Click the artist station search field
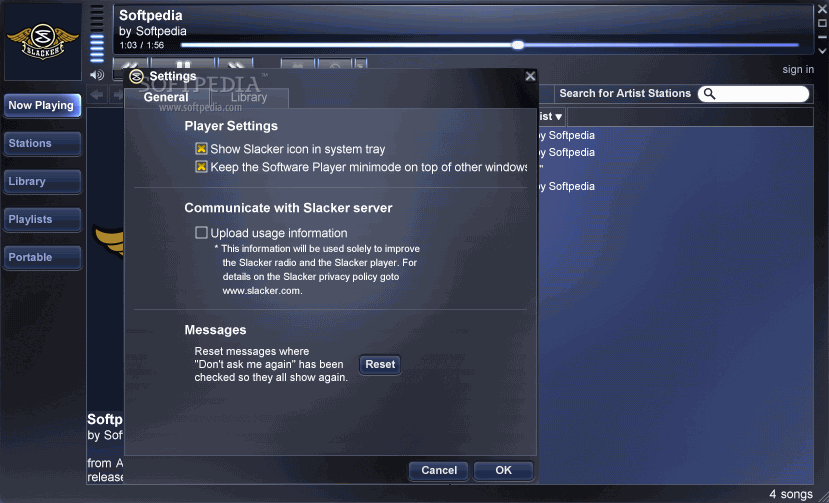This screenshot has height=503, width=829. coord(753,94)
